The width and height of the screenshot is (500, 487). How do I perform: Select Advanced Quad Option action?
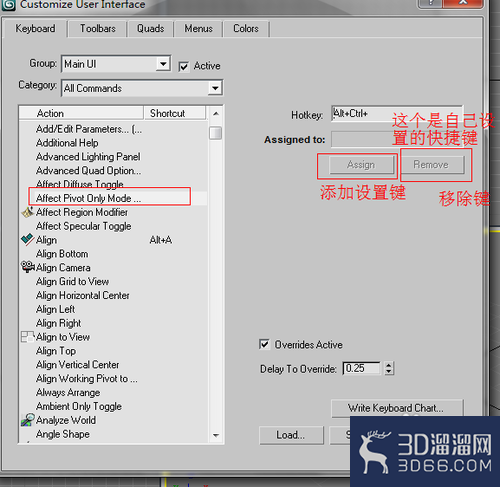[x=88, y=171]
